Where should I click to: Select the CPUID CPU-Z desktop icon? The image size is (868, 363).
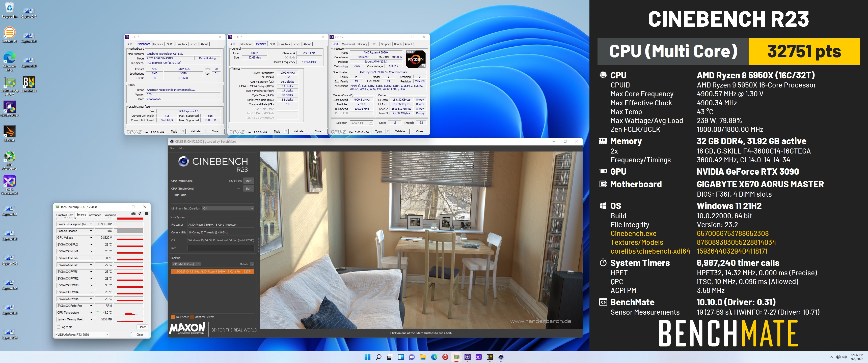[x=9, y=109]
